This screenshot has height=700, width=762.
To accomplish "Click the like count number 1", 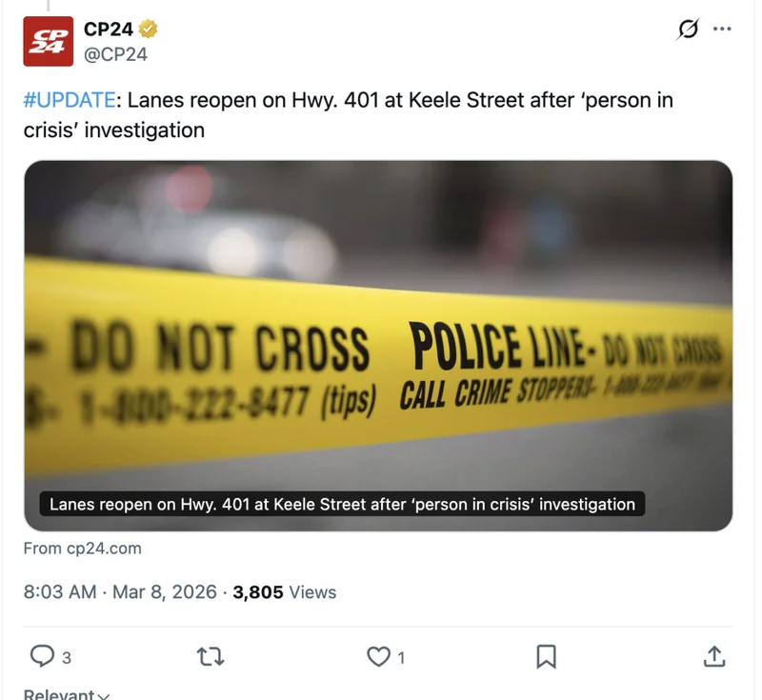I will 401,657.
